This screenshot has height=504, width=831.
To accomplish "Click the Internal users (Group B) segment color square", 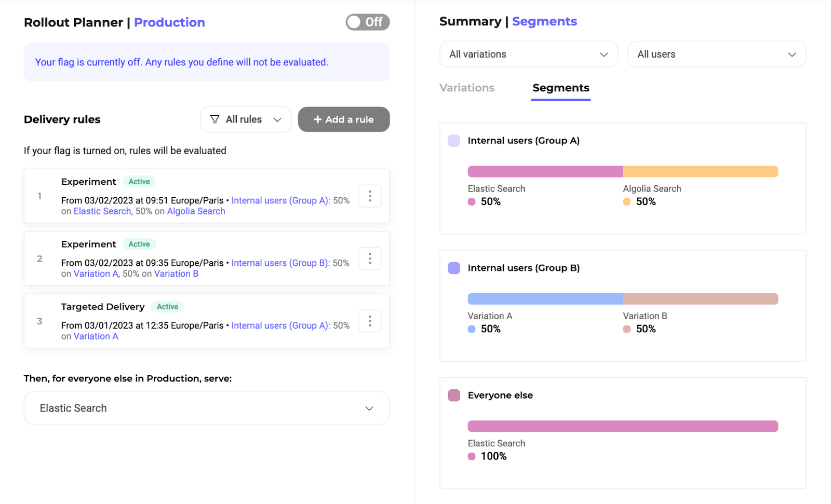I will tap(454, 268).
